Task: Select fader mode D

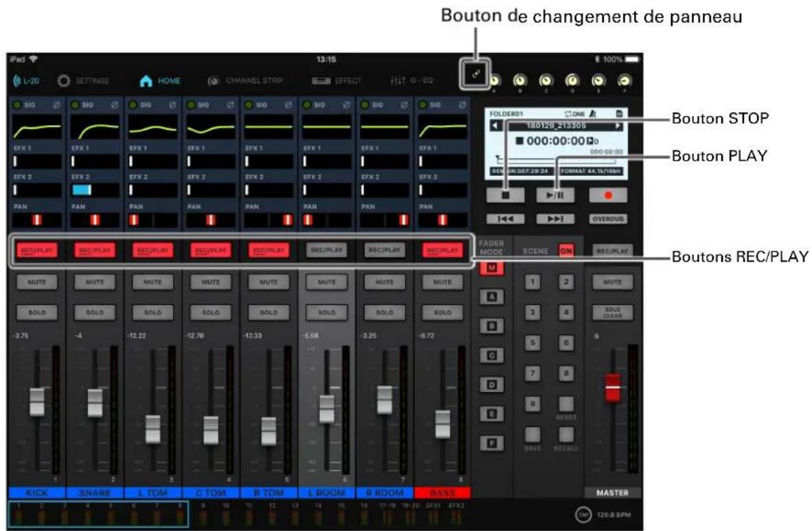Action: pyautogui.click(x=491, y=385)
